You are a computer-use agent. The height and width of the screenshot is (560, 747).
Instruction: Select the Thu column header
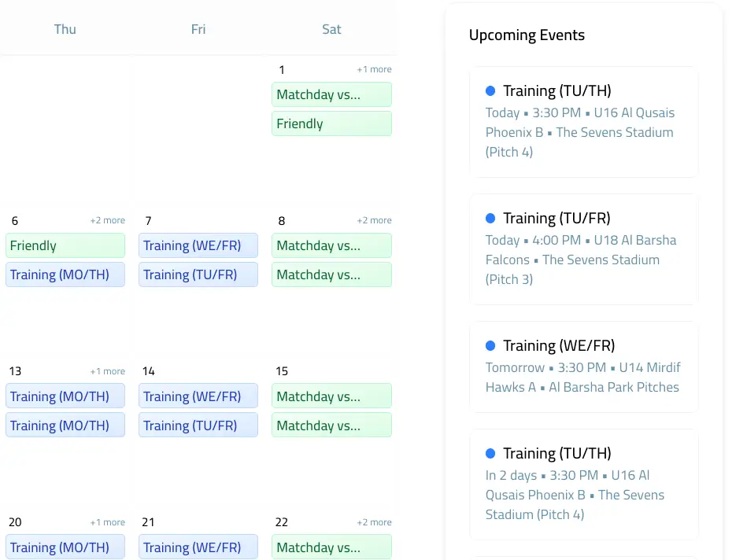pyautogui.click(x=65, y=29)
